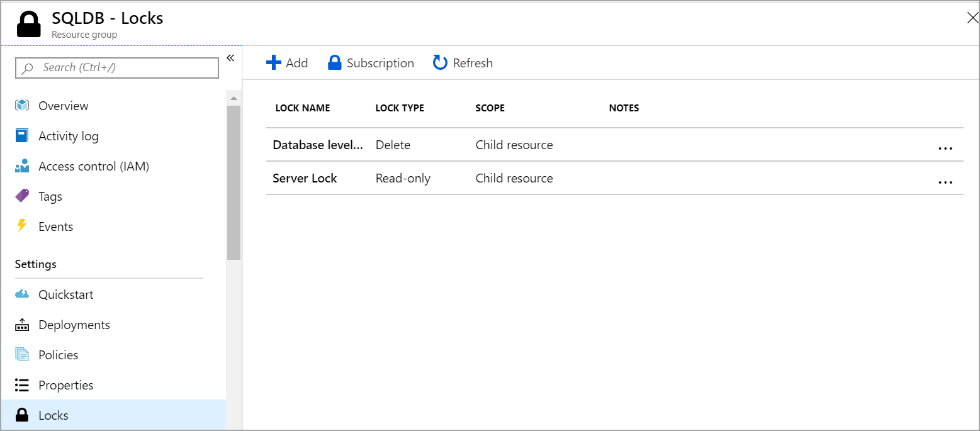The width and height of the screenshot is (980, 431).
Task: Click the Deployments icon in the sidebar
Action: pyautogui.click(x=22, y=325)
